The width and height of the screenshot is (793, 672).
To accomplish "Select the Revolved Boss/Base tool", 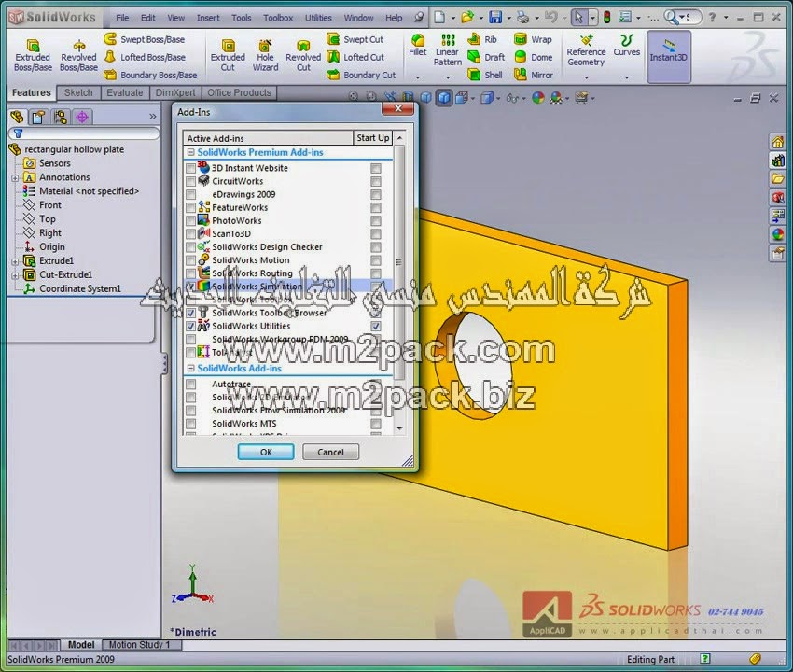I will 78,56.
